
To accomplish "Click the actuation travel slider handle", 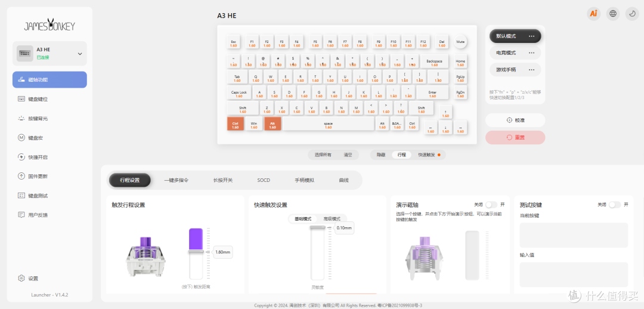I will [x=196, y=251].
